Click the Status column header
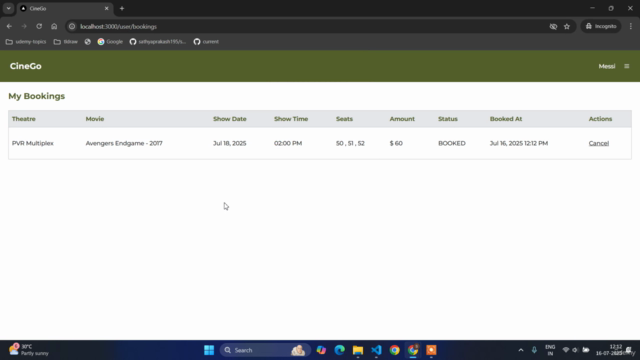Image resolution: width=640 pixels, height=360 pixels. [x=448, y=119]
